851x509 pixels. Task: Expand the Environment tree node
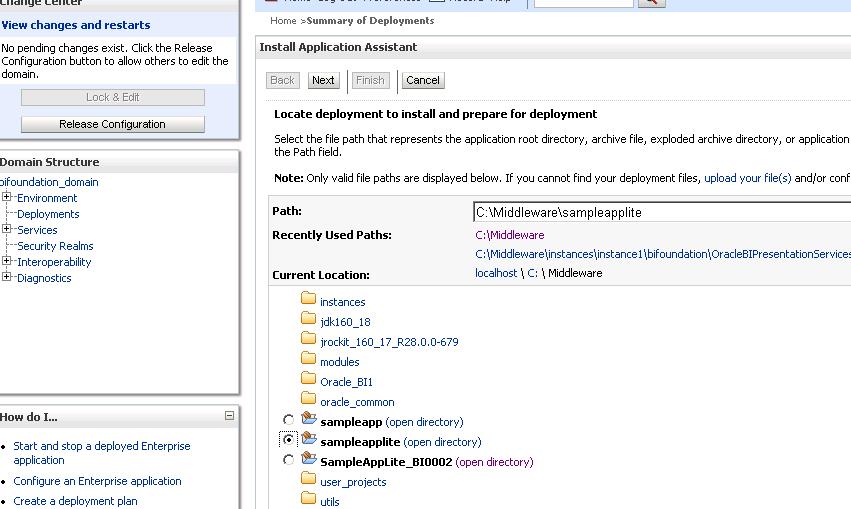click(x=7, y=197)
